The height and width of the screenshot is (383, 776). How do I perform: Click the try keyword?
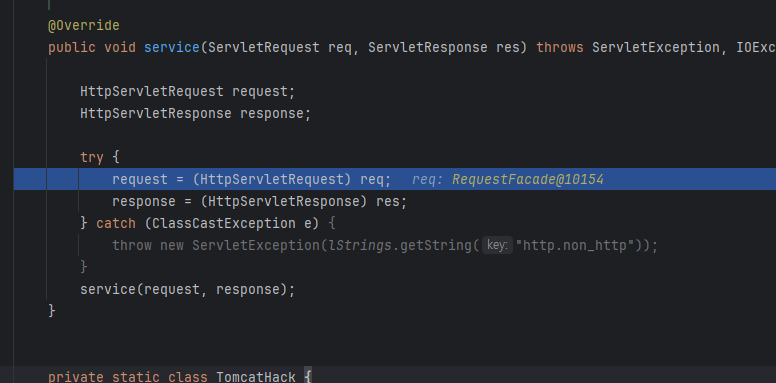pos(92,157)
